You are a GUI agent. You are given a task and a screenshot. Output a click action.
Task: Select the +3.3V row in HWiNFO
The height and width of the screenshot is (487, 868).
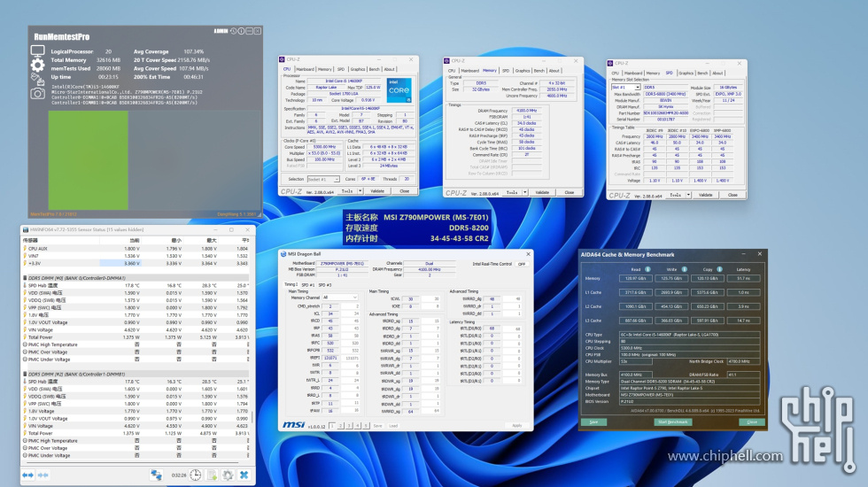[x=136, y=264]
